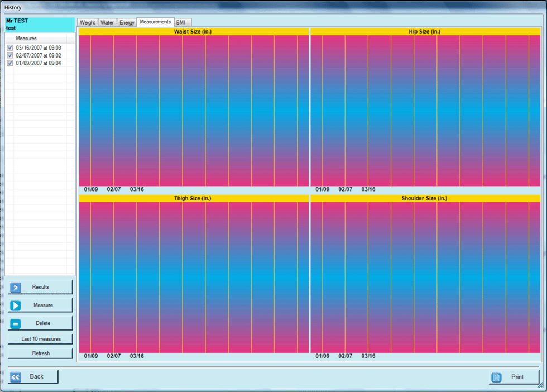Image resolution: width=547 pixels, height=392 pixels.
Task: Click the Print button label
Action: tap(517, 377)
